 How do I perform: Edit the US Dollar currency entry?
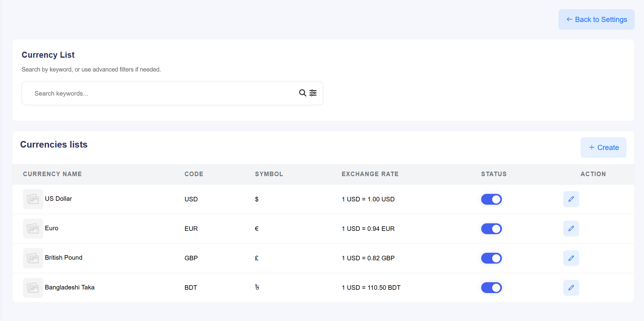point(571,199)
